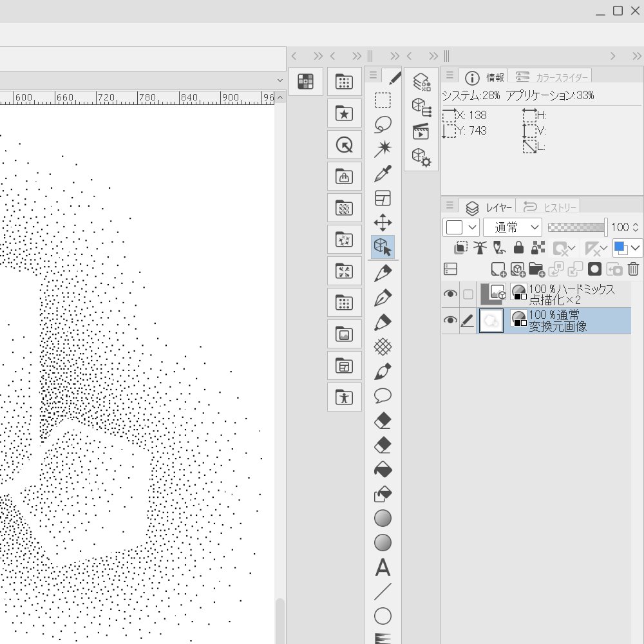Expand the rightmost palette dock double chevron
Image resolution: width=644 pixels, height=644 pixels.
636,56
